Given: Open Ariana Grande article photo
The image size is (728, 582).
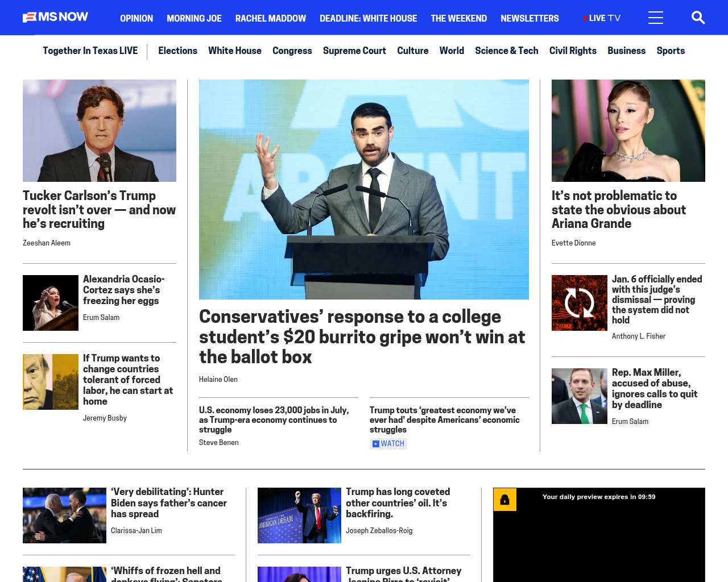Looking at the screenshot, I should click(628, 131).
